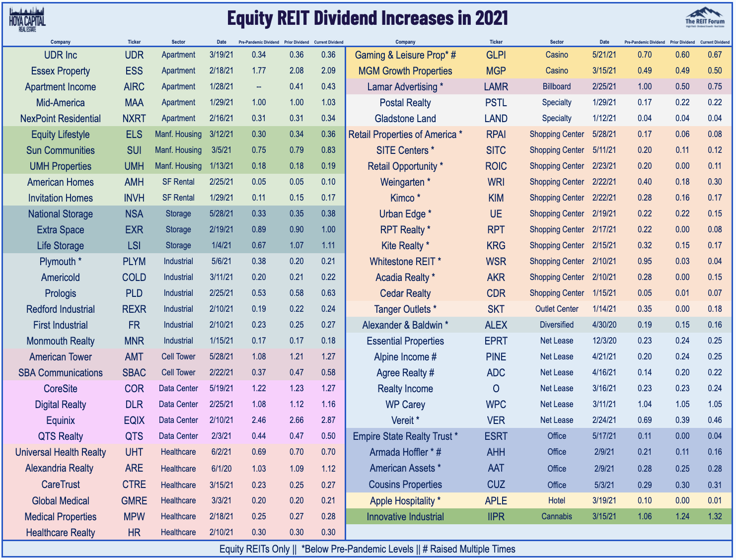Image resolution: width=736 pixels, height=560 pixels.
Task: Click the "CareTrust" company name
Action: (x=61, y=485)
